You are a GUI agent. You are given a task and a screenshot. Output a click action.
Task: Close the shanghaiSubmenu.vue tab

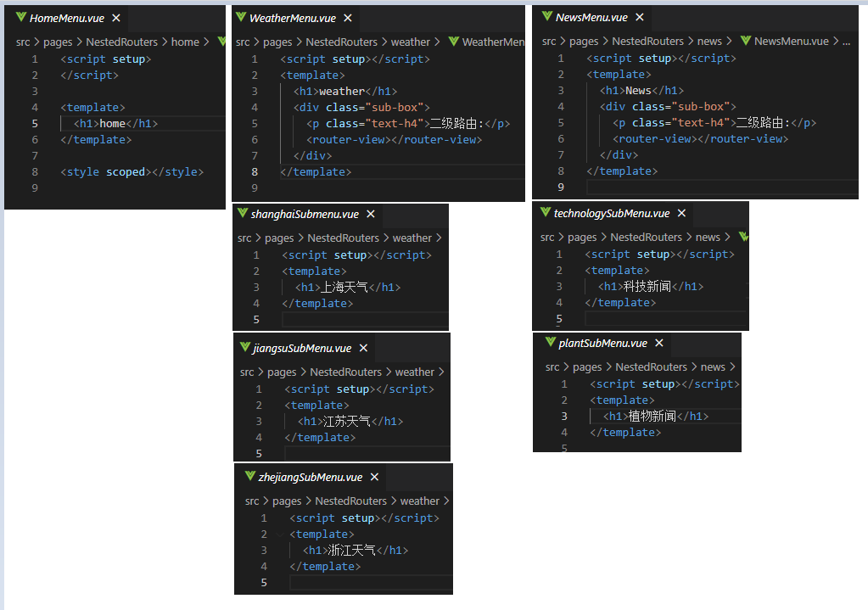coord(371,214)
